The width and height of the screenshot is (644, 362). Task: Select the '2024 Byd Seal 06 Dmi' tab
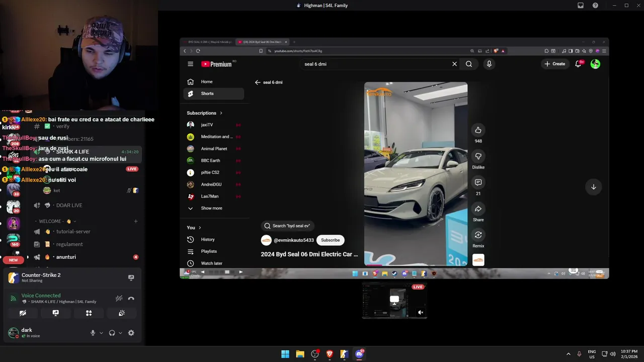[262, 42]
